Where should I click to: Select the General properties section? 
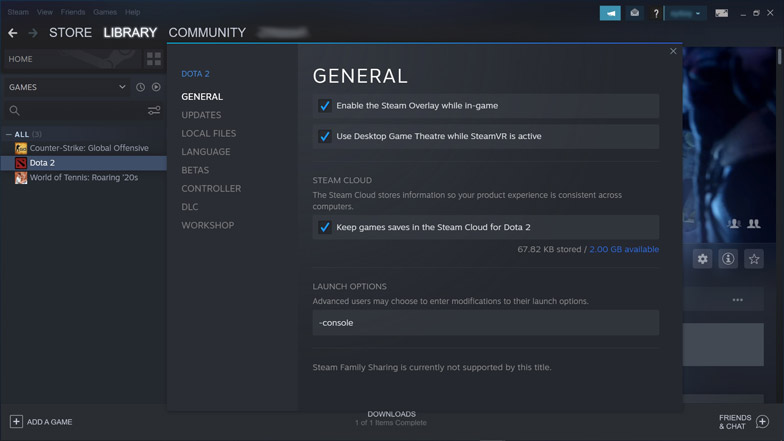click(x=202, y=96)
